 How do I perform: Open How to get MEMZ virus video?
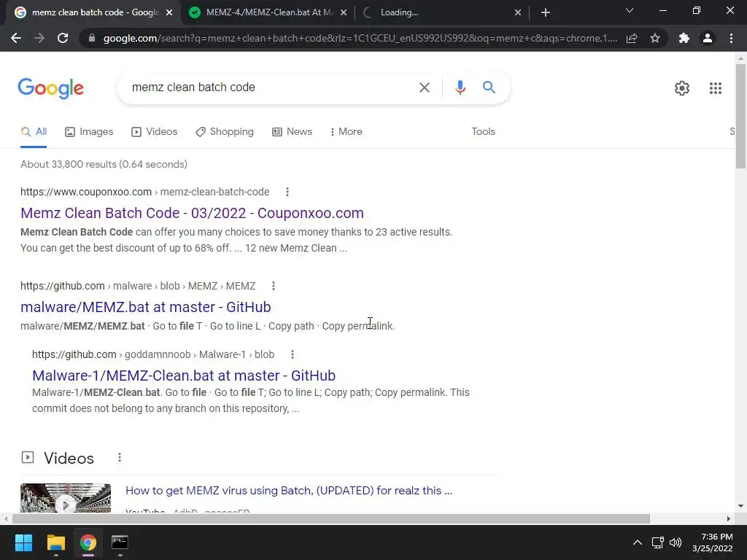click(x=289, y=491)
